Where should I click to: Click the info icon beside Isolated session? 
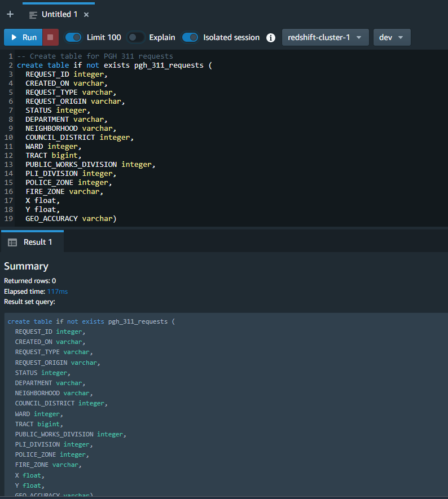(x=271, y=38)
